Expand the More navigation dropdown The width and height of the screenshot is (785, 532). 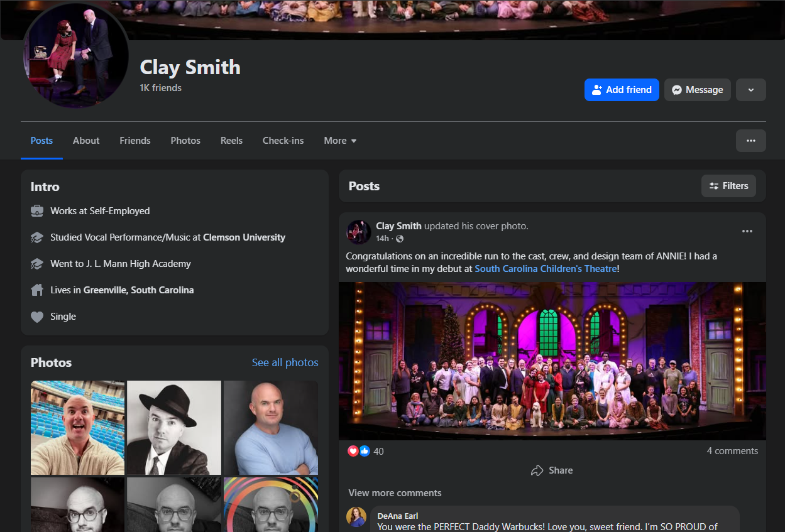339,140
